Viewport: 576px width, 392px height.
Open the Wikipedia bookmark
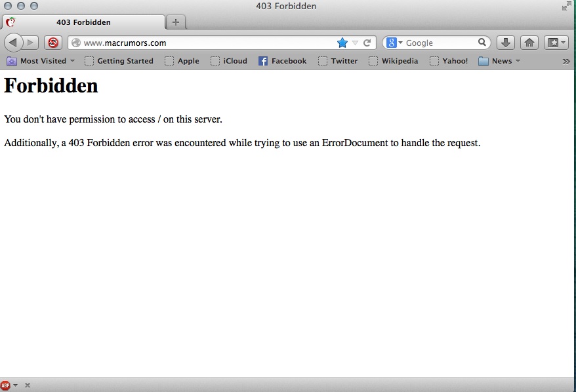coord(394,61)
